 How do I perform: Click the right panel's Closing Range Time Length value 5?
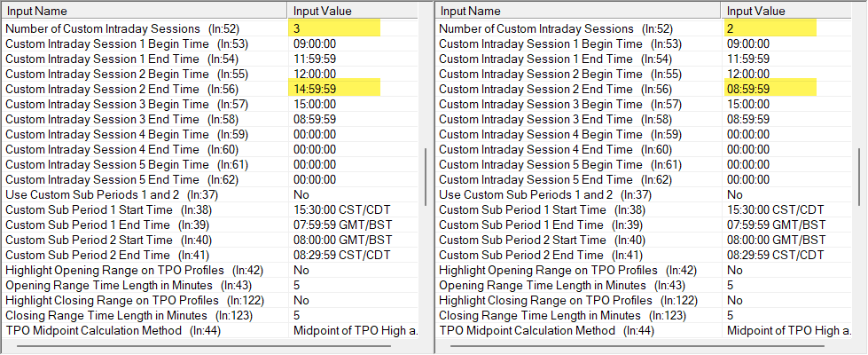731,315
